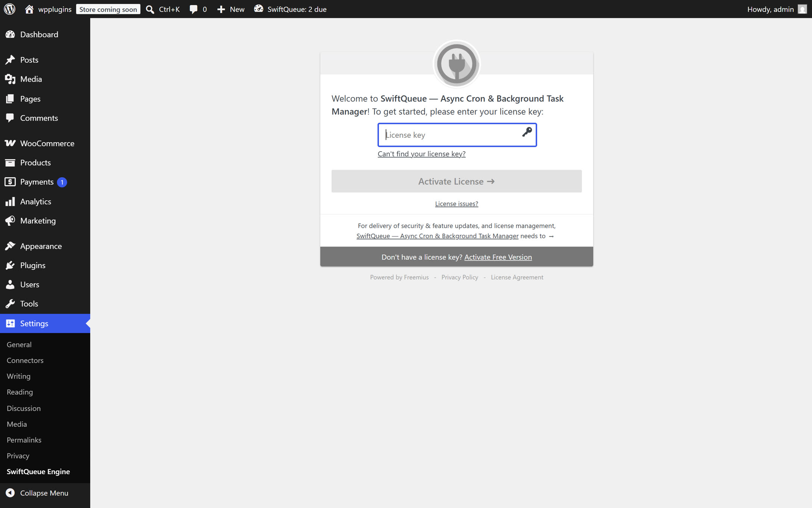
Task: Open License issues? link
Action: (x=457, y=204)
